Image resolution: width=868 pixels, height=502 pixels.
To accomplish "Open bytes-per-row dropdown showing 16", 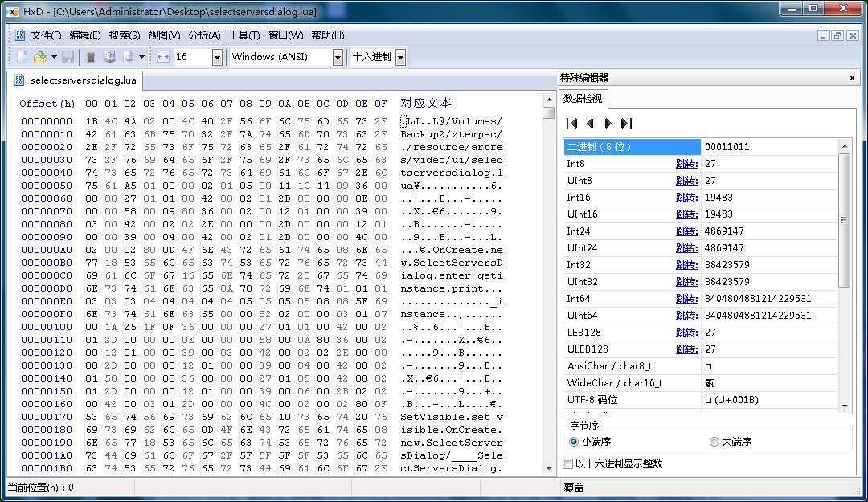I will (217, 57).
